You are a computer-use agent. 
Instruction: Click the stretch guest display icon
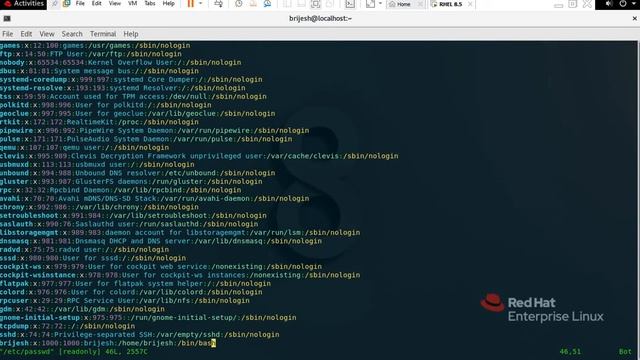pos(370,4)
